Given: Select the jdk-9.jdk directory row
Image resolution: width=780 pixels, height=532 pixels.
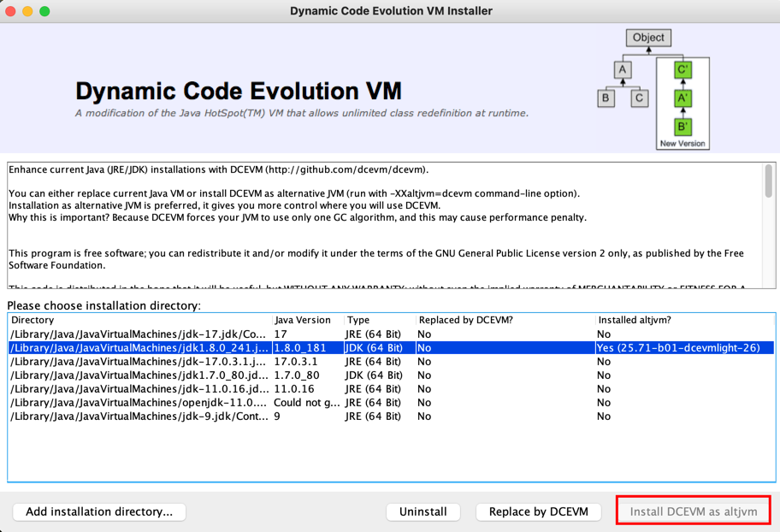Looking at the screenshot, I should [392, 416].
